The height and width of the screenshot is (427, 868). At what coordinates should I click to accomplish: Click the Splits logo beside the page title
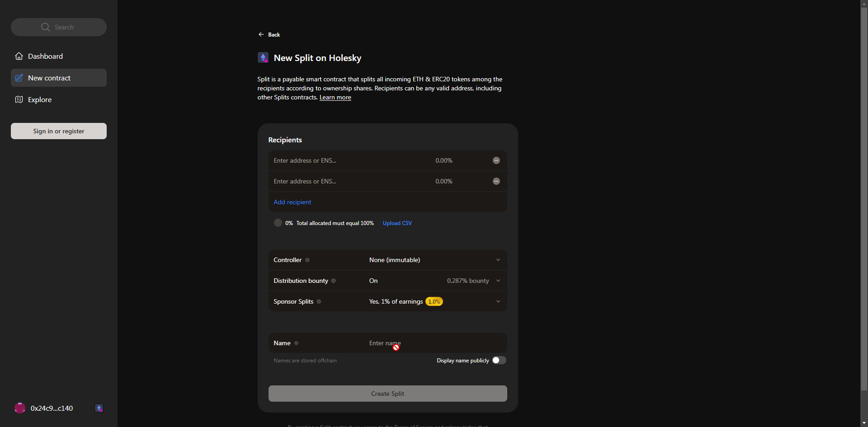pyautogui.click(x=263, y=57)
